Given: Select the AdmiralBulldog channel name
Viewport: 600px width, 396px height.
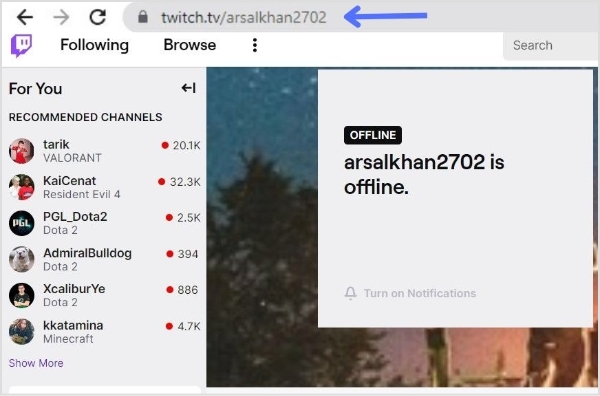Looking at the screenshot, I should pos(88,253).
